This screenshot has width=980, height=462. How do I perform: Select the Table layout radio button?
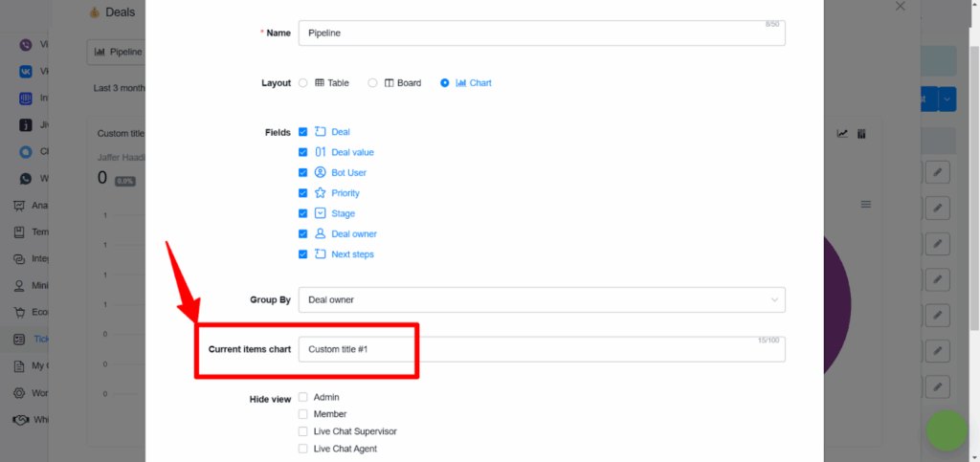[x=303, y=83]
